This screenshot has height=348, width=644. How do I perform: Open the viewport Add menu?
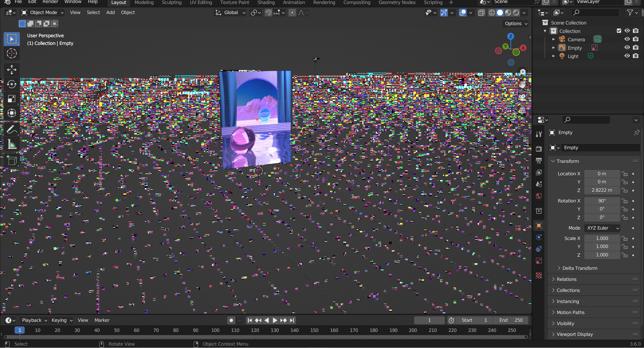(x=110, y=13)
